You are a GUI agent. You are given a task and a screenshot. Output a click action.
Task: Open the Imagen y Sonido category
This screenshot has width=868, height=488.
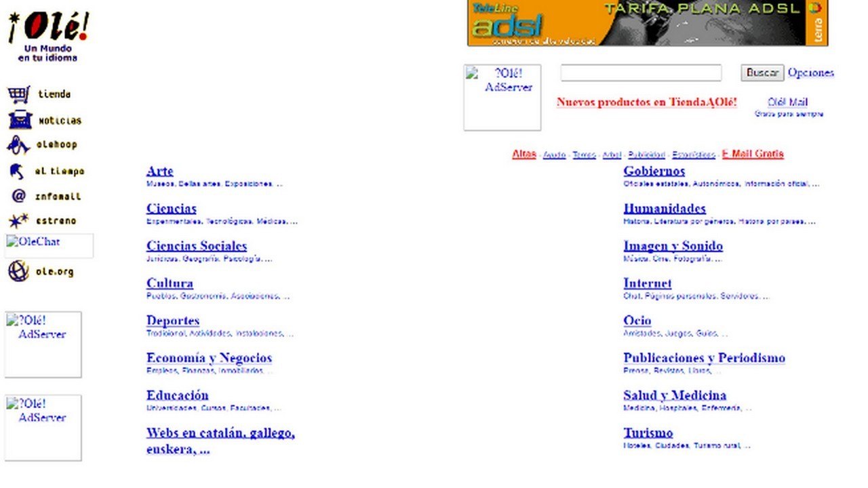coord(673,245)
